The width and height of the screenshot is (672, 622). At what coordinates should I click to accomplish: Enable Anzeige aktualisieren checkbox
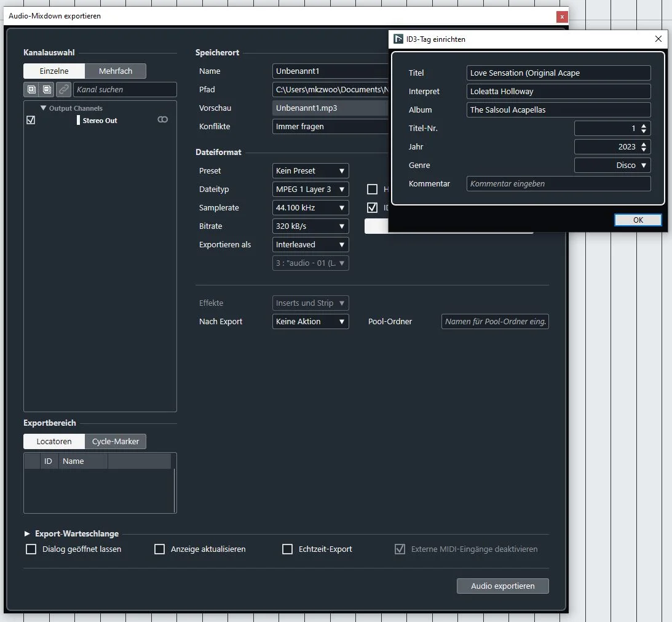pos(159,549)
